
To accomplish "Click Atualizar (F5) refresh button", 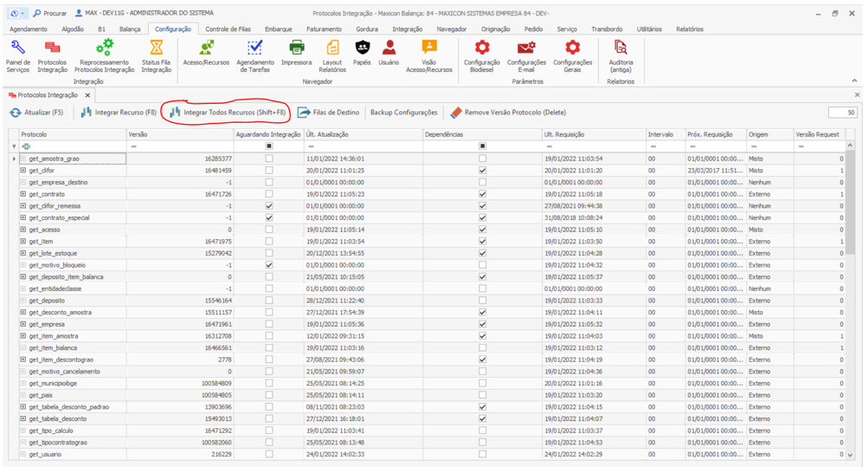I will [x=36, y=113].
